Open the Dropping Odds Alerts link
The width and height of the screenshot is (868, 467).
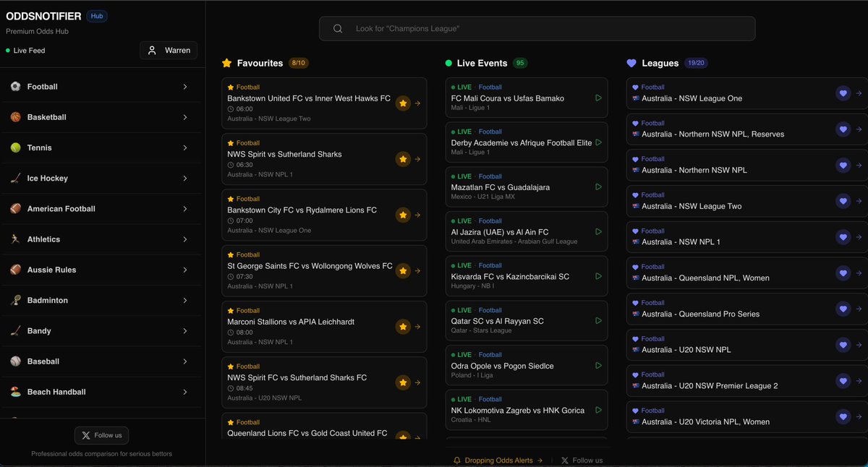click(x=499, y=460)
